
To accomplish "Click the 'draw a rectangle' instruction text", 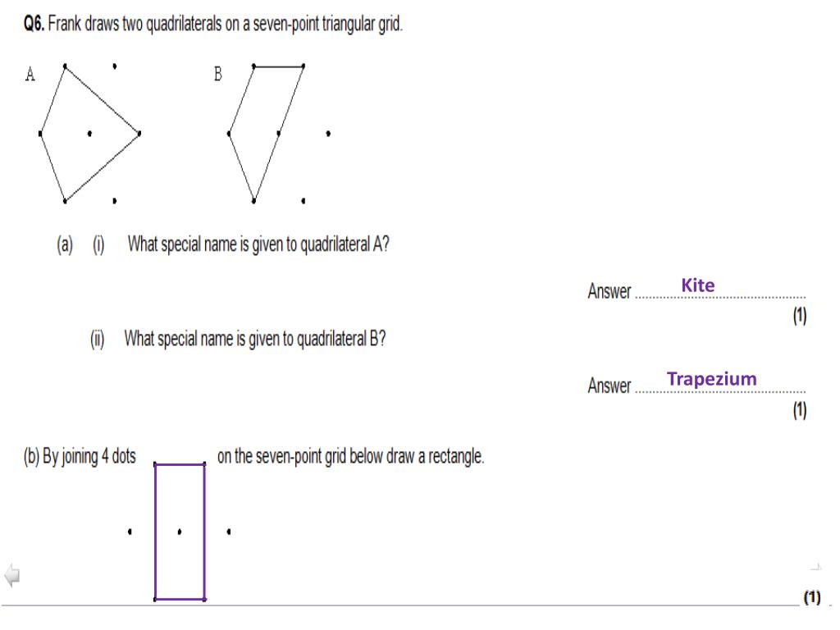I will click(x=350, y=456).
